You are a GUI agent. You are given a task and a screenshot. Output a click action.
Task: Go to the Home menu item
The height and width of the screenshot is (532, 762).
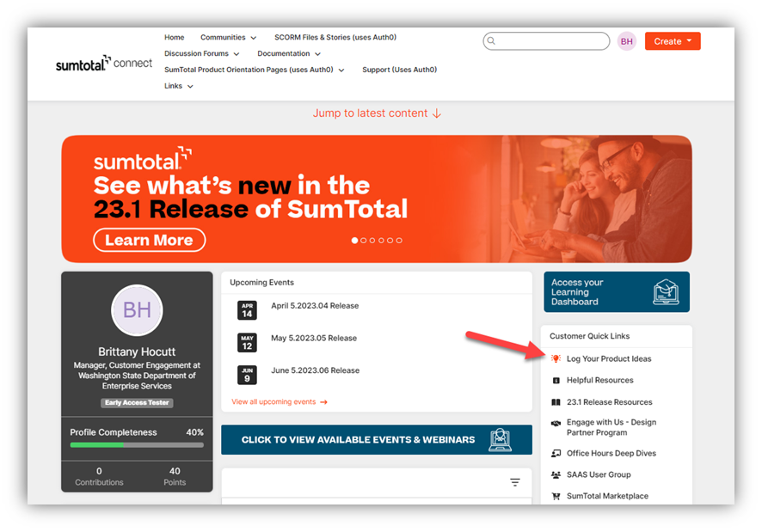(174, 38)
